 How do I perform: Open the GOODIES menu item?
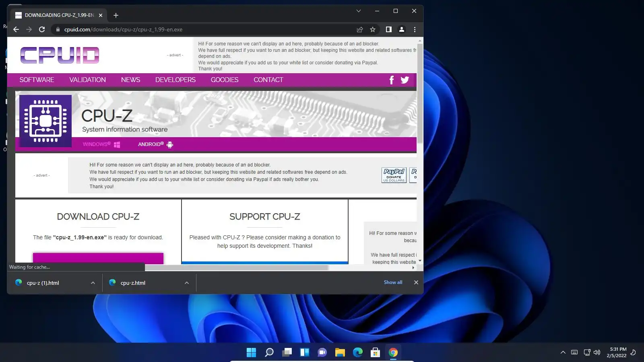point(225,80)
